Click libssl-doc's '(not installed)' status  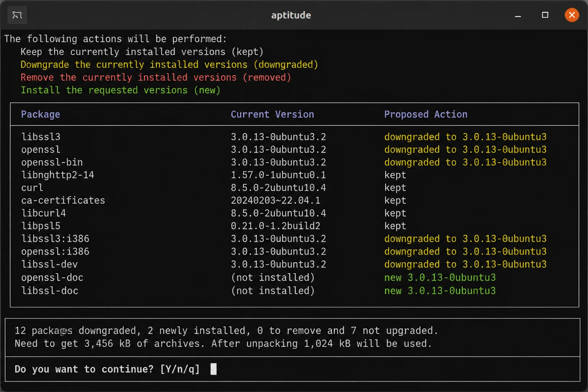tap(273, 291)
